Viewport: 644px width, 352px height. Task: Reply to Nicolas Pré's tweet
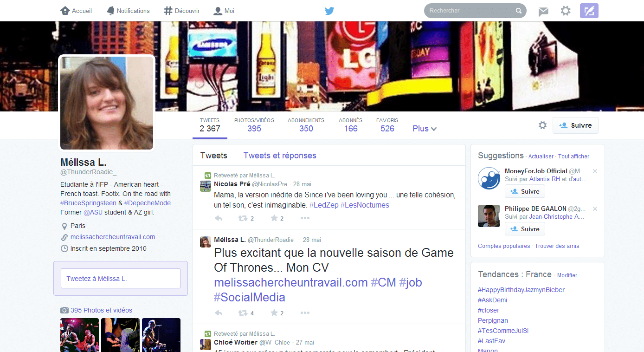tap(219, 218)
